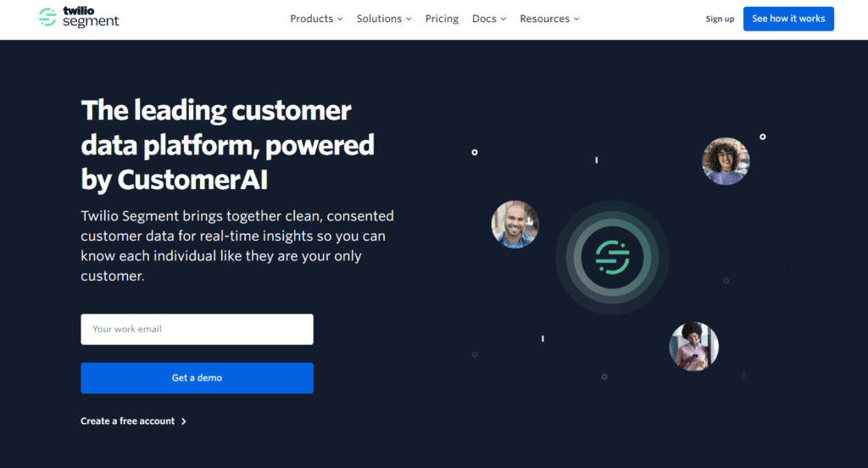The height and width of the screenshot is (468, 868).
Task: Open the Resources menu
Action: [545, 19]
